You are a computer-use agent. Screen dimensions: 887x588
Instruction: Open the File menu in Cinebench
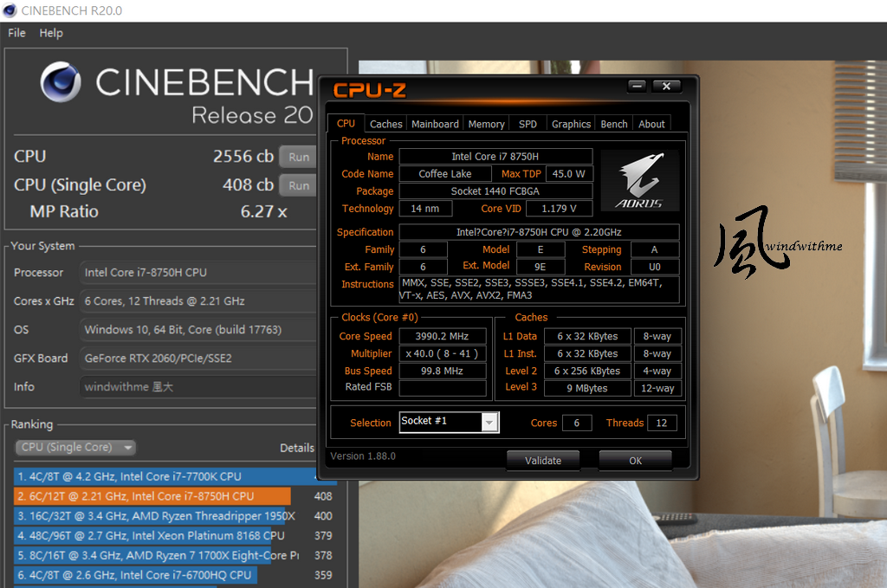click(16, 33)
